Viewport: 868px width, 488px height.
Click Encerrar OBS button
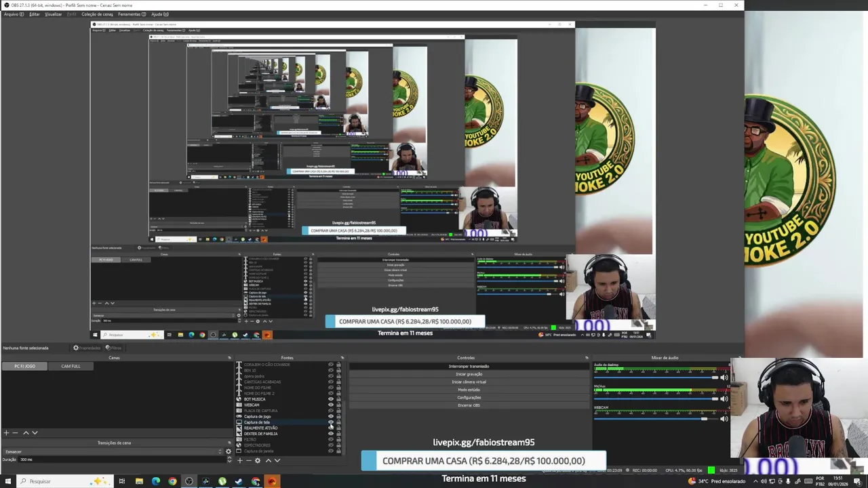click(469, 405)
